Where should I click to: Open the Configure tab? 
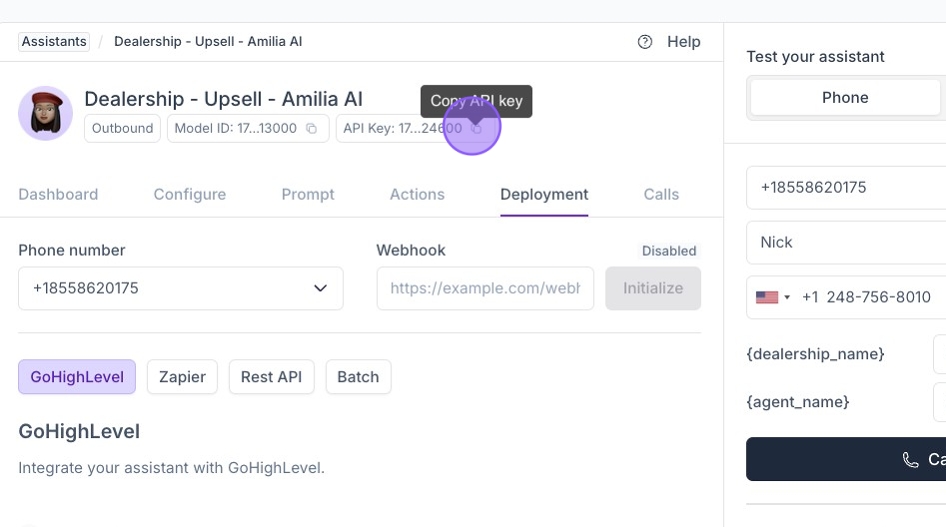(x=189, y=194)
